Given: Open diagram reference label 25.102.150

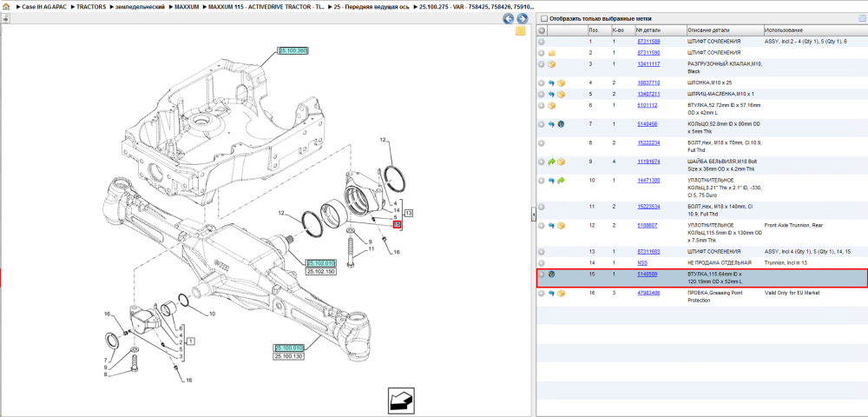Looking at the screenshot, I should pyautogui.click(x=320, y=271).
